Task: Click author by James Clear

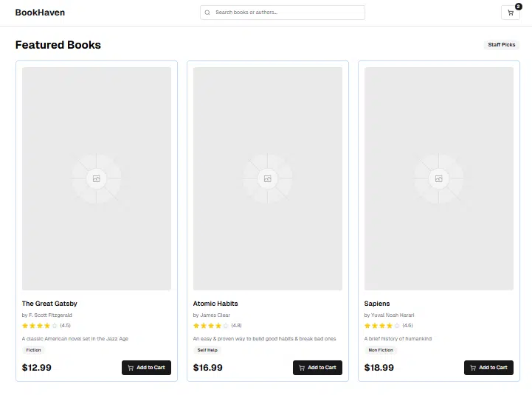Action: tap(211, 315)
